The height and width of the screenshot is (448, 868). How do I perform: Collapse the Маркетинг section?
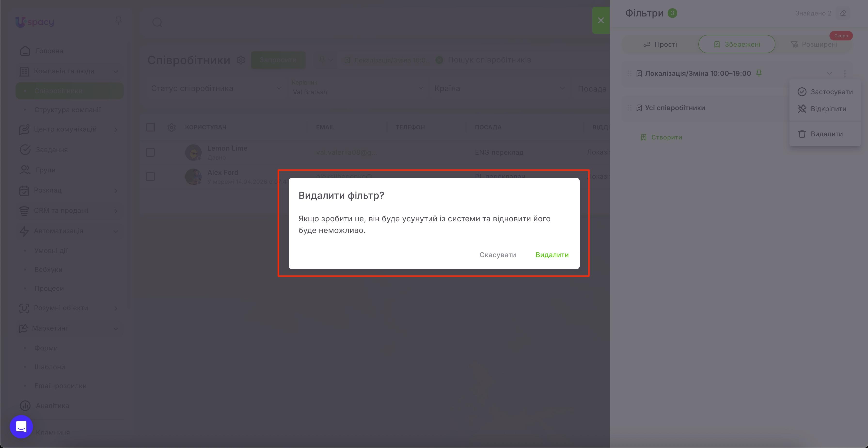pos(116,329)
